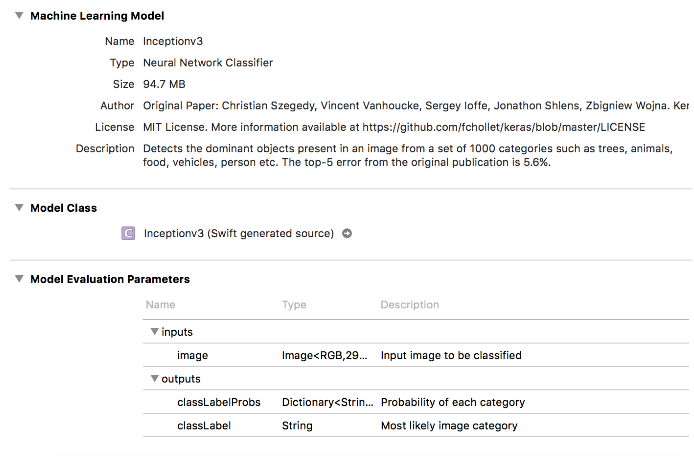
Task: Click the License field label
Action: click(x=114, y=127)
